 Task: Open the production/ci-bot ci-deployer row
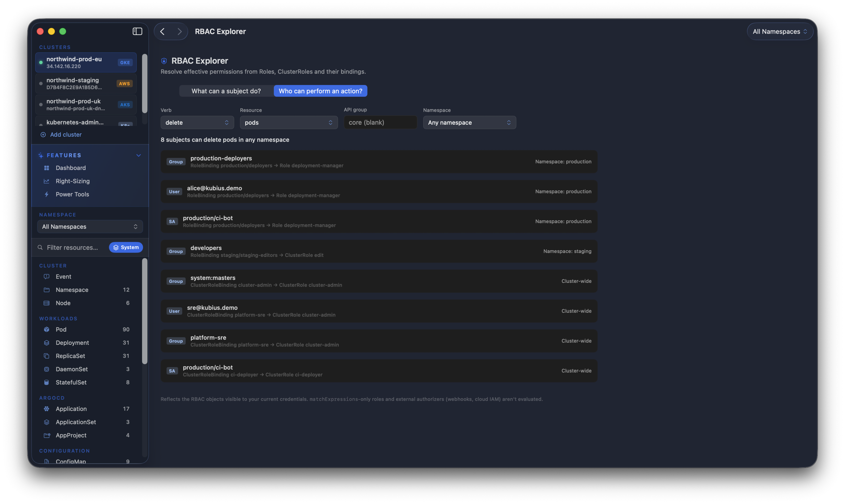pyautogui.click(x=379, y=371)
